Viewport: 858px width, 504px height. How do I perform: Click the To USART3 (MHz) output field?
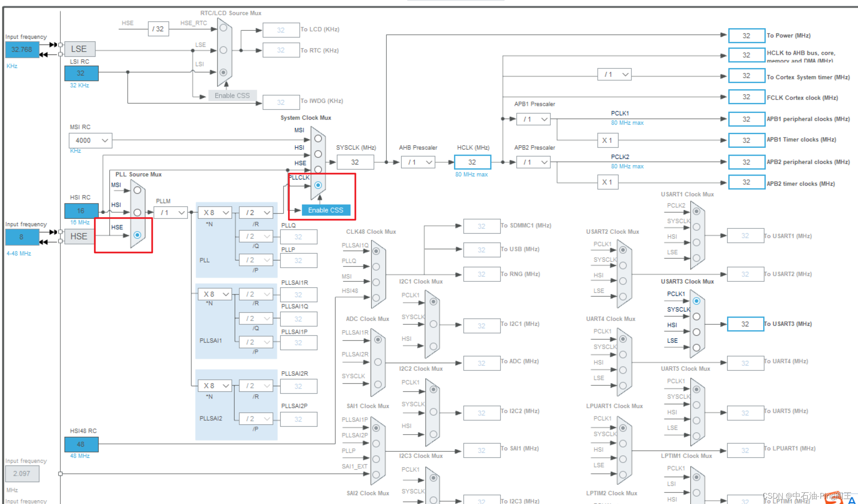click(745, 324)
